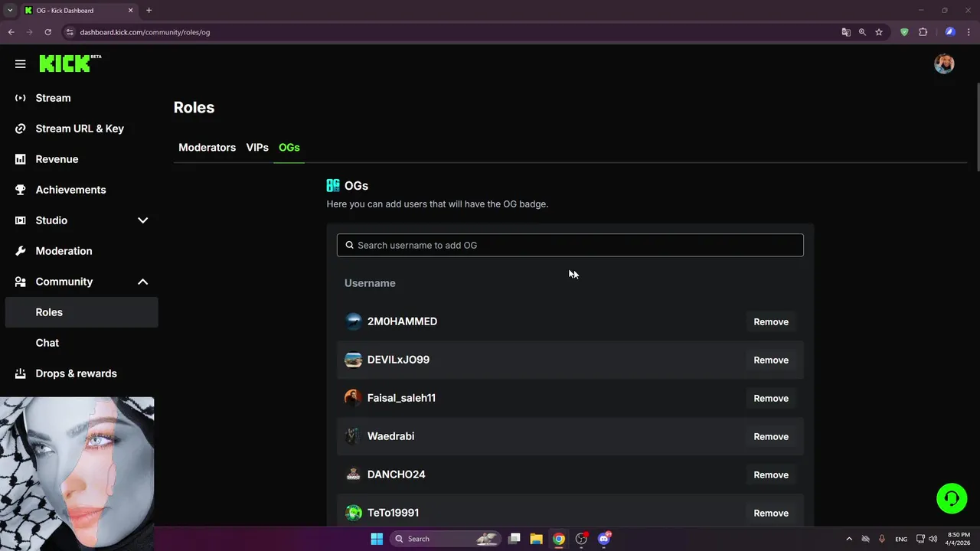Open the volume control in tray
The width and height of the screenshot is (980, 551).
coord(933,539)
